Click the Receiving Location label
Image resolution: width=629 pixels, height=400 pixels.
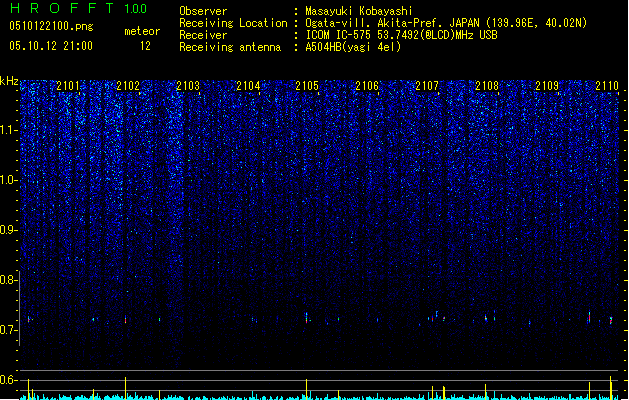(233, 23)
